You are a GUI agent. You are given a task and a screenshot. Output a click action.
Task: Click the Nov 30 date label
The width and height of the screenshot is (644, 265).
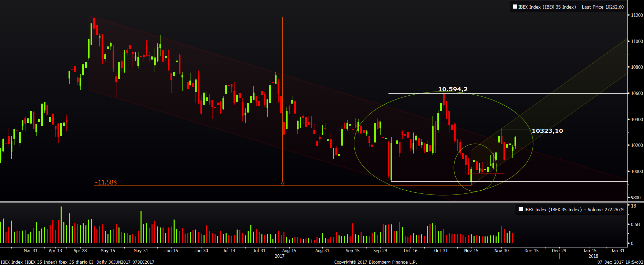point(501,251)
